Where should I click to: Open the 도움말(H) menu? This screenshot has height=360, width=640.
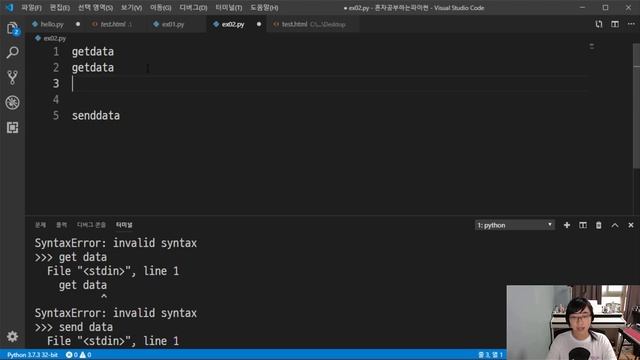(x=264, y=8)
